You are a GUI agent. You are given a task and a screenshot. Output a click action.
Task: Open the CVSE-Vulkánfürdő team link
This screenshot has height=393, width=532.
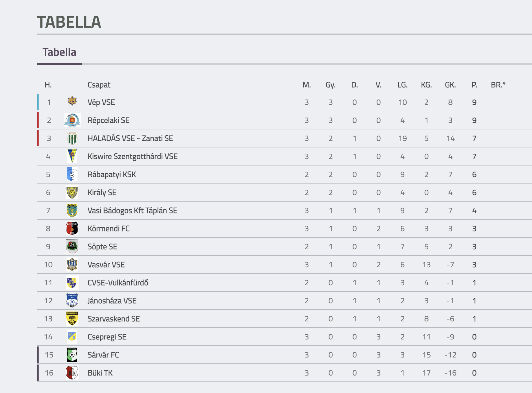pos(118,283)
